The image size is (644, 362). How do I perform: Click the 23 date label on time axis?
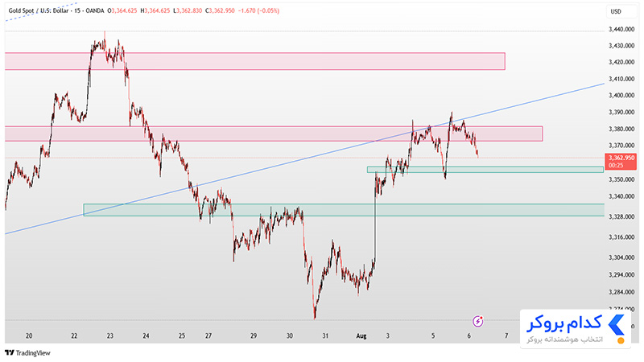point(110,335)
